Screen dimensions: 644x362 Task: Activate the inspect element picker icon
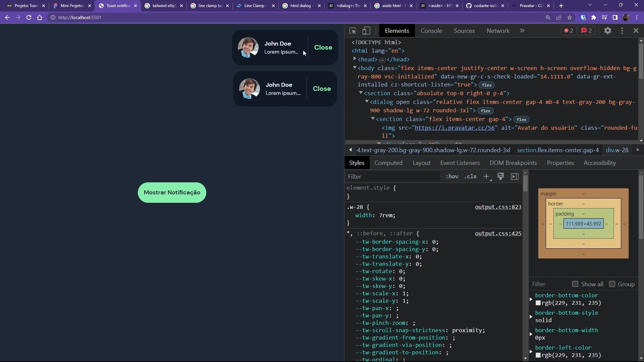click(x=353, y=31)
